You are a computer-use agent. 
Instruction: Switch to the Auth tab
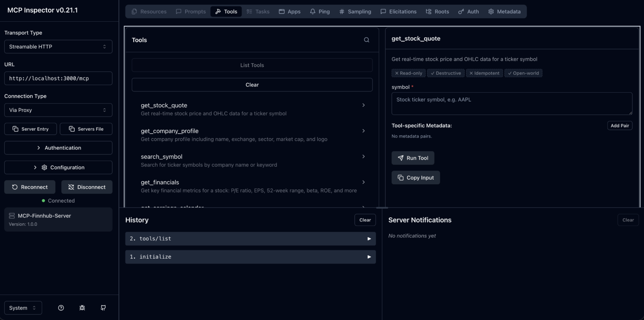click(469, 12)
